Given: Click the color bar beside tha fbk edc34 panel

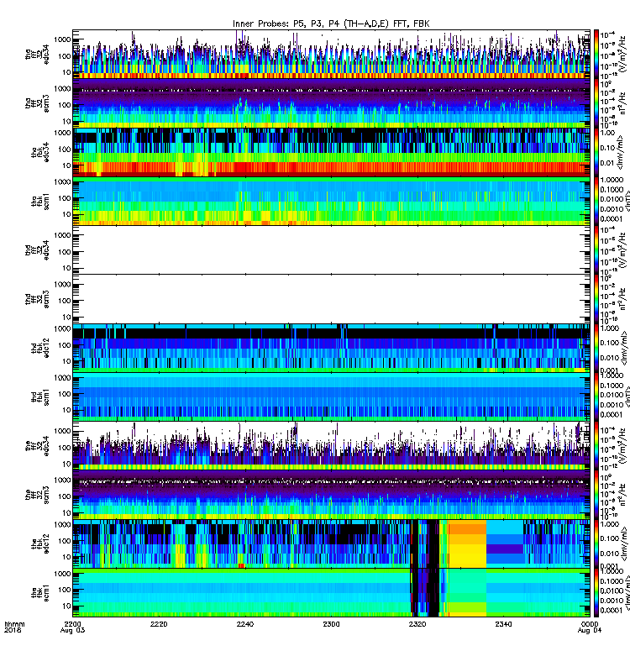Looking at the screenshot, I should click(596, 153).
